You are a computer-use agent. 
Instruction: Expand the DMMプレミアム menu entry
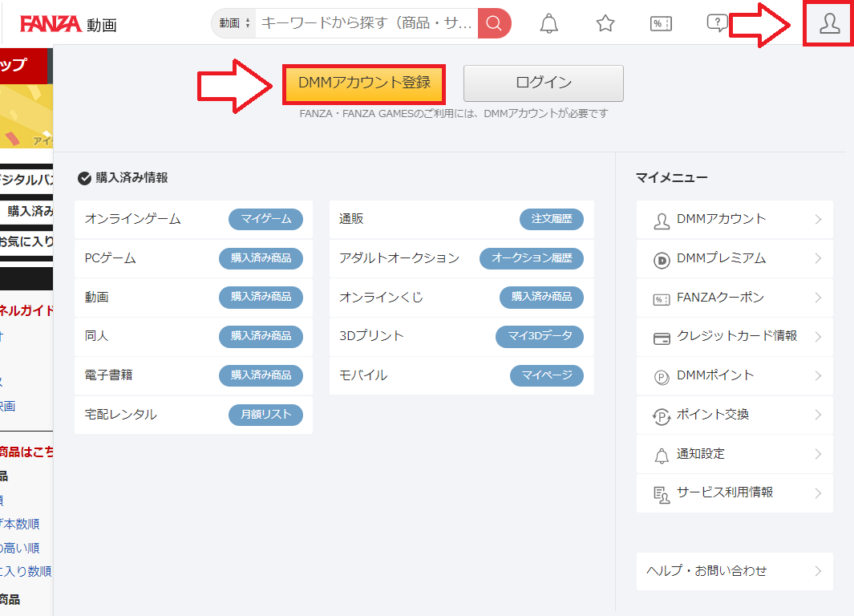[x=735, y=258]
